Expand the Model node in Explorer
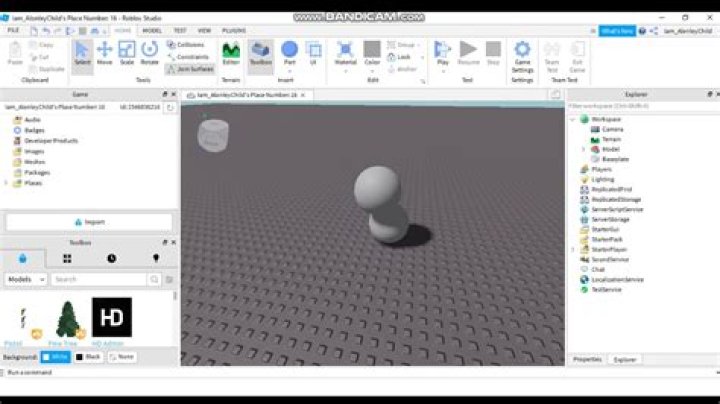The width and height of the screenshot is (720, 404). (x=583, y=148)
